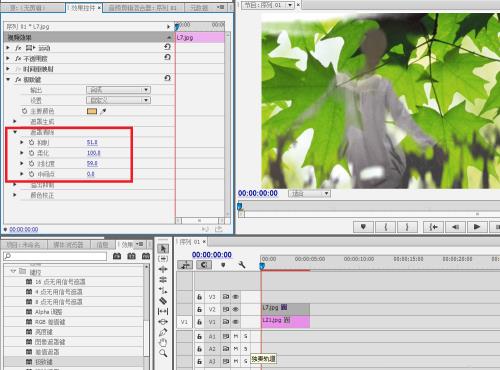
Task: Collapse the Keying effects folder
Action: pos(13,271)
